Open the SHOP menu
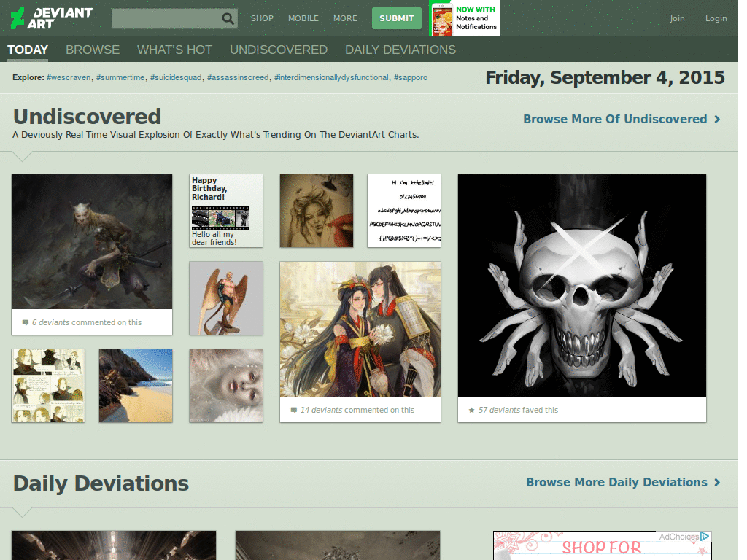This screenshot has height=560, width=747. click(x=262, y=18)
